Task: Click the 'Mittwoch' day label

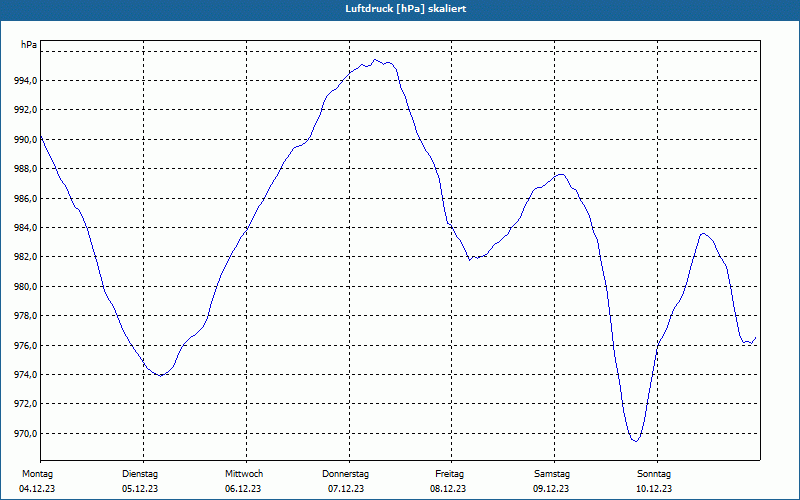Action: pos(244,474)
